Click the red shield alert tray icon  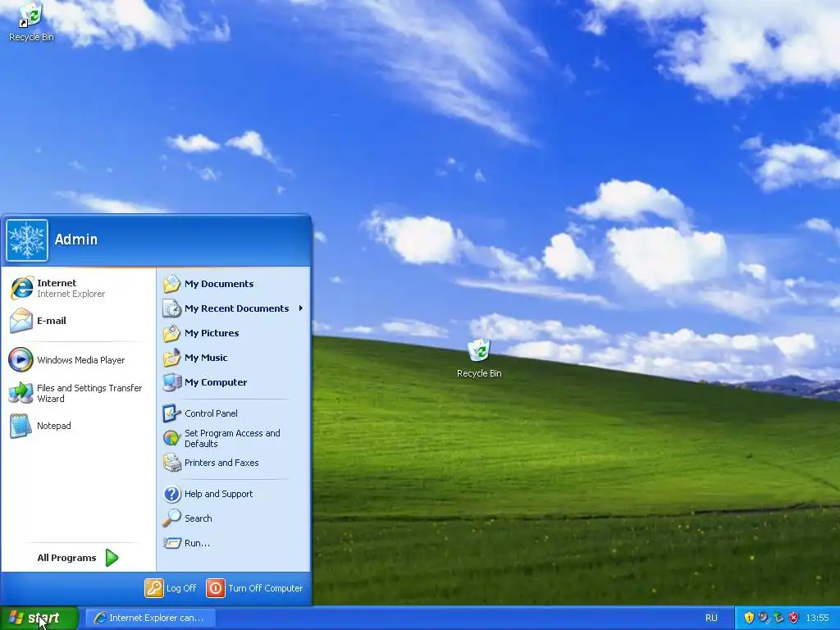pyautogui.click(x=793, y=618)
